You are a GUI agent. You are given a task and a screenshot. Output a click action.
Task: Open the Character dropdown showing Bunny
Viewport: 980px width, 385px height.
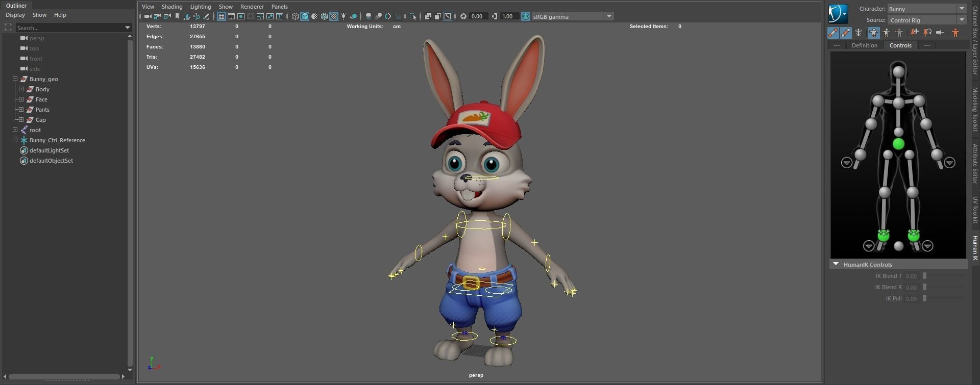click(x=926, y=9)
